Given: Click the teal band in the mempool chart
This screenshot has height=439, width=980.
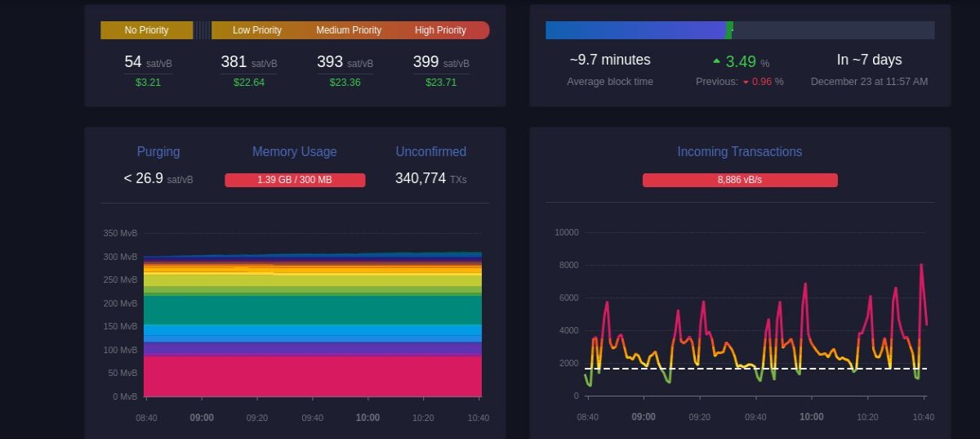Looking at the screenshot, I should point(313,310).
